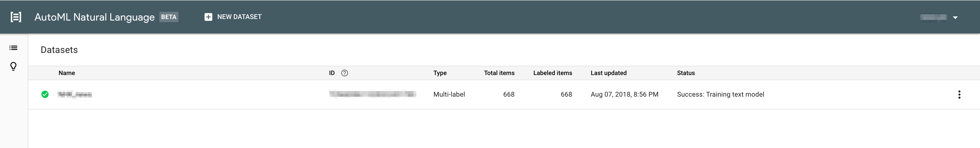980x148 pixels.
Task: Open the blurred dataset name link
Action: [x=75, y=94]
